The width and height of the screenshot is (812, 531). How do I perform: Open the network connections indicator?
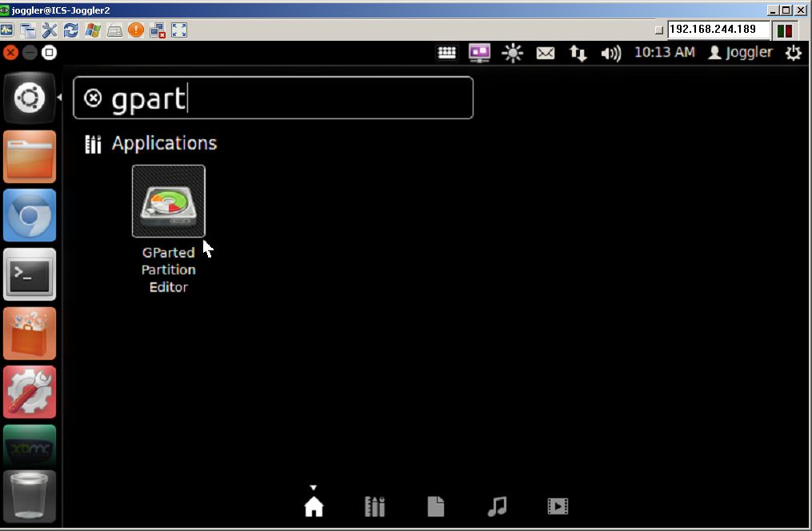578,54
